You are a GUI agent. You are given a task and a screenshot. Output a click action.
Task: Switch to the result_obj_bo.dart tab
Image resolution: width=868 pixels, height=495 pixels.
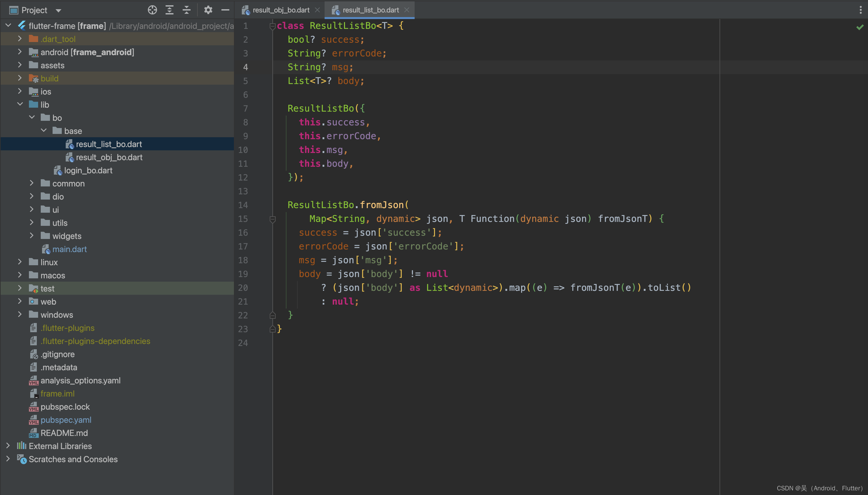(x=281, y=10)
